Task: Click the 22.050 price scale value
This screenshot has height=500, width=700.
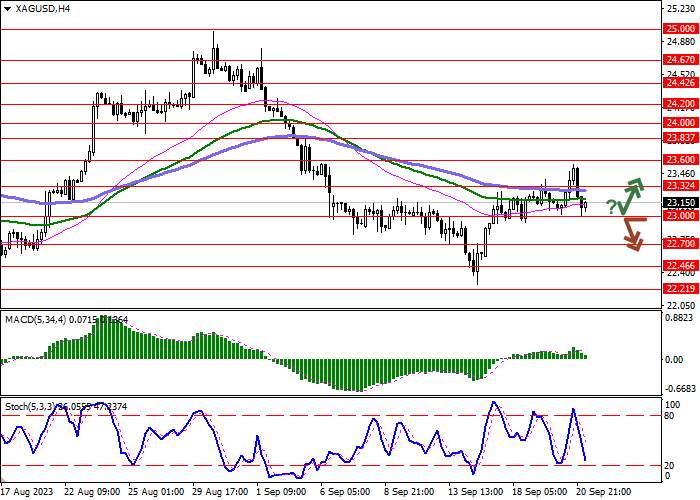Action: [681, 306]
